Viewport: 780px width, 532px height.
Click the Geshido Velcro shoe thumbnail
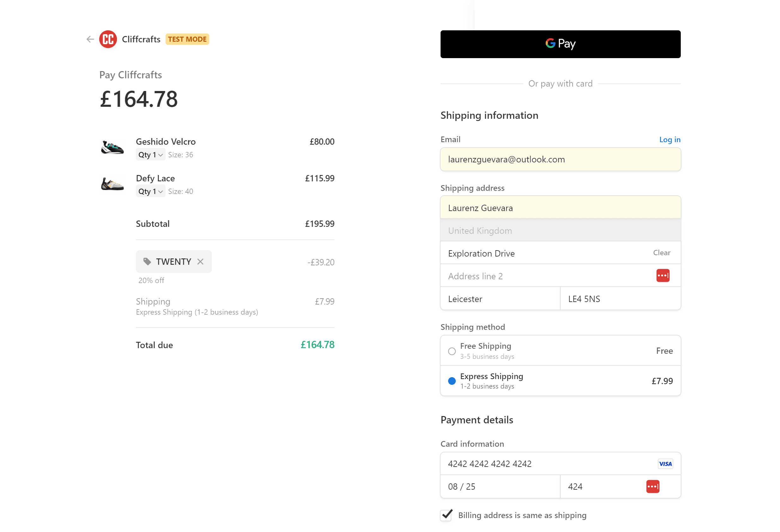113,148
